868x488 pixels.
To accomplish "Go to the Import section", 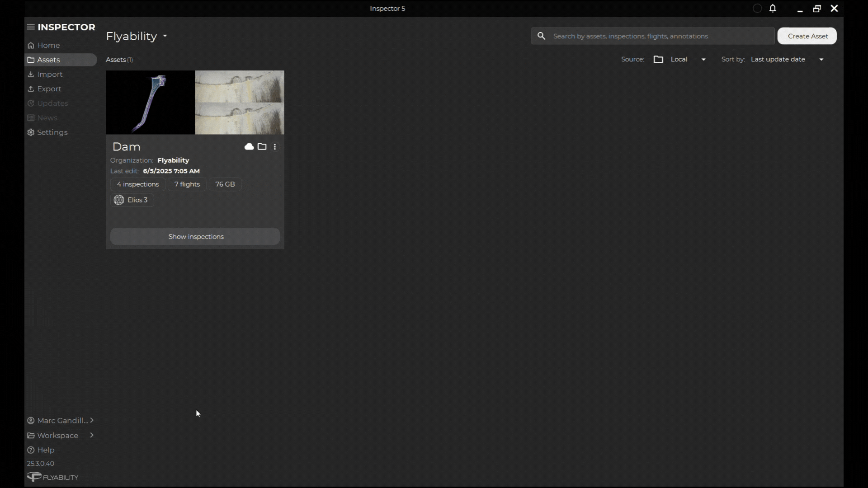I will [x=50, y=75].
